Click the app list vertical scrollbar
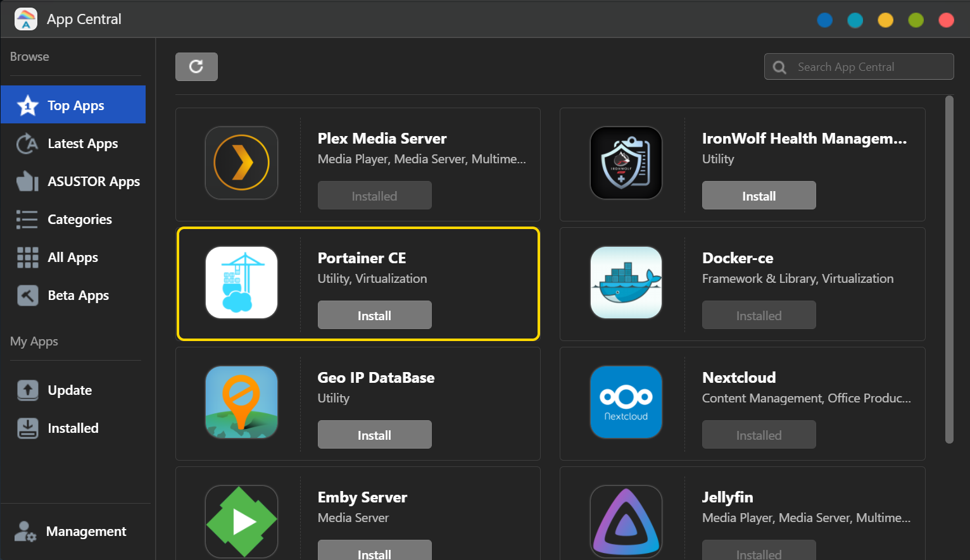Image resolution: width=970 pixels, height=560 pixels. point(949,270)
